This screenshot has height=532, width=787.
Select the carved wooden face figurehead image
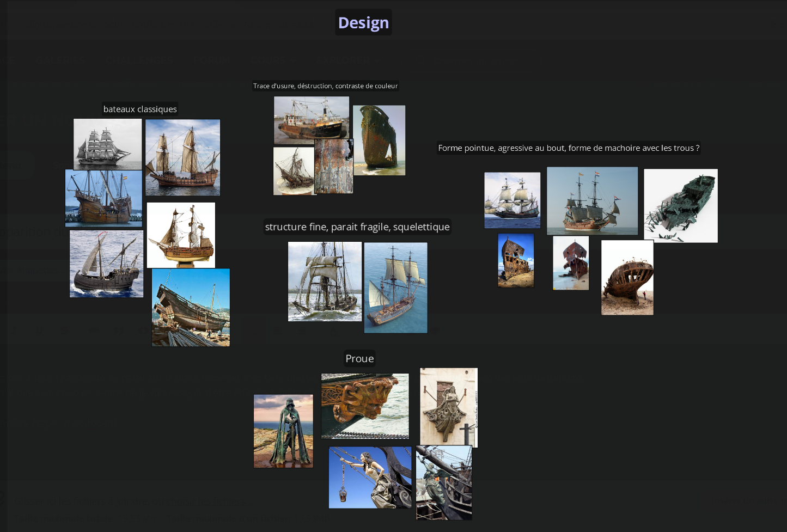click(x=365, y=406)
